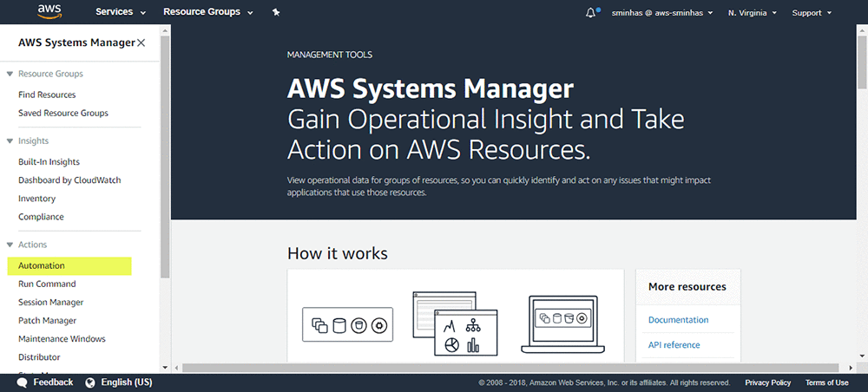Open Inventory in the sidebar
The width and height of the screenshot is (868, 392).
coord(36,199)
